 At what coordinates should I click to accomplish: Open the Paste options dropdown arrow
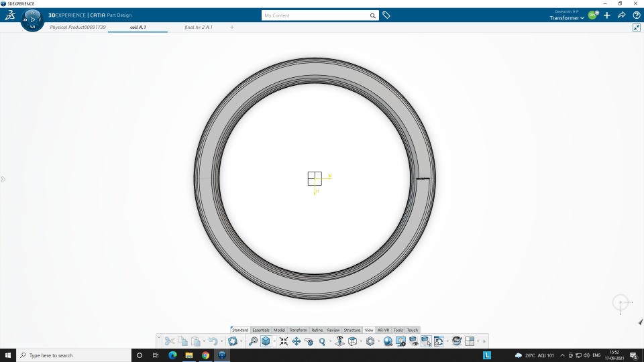coord(204,341)
